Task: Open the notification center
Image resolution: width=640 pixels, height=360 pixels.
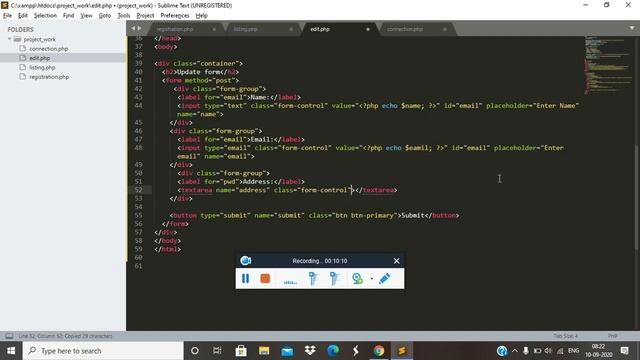Action: (624, 351)
